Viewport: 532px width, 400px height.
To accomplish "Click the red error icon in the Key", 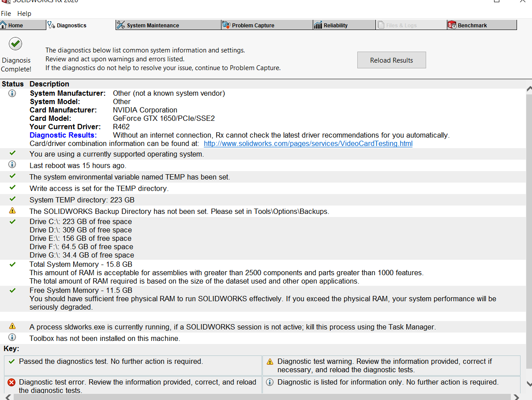I will [x=11, y=382].
